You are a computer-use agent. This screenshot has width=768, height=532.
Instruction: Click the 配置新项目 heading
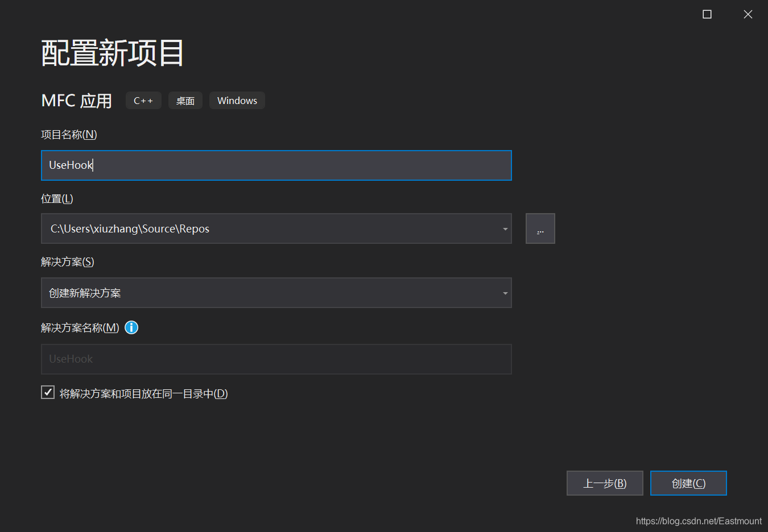coord(113,53)
